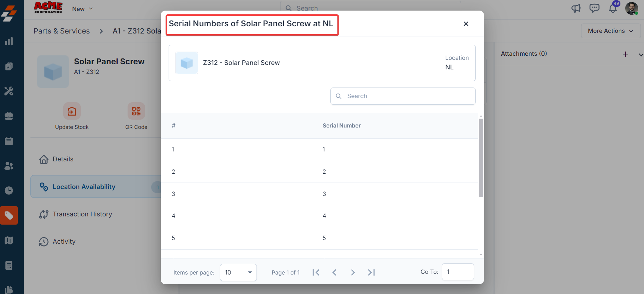This screenshot has height=294, width=644.
Task: Switch to the Activity tab
Action: tap(64, 242)
